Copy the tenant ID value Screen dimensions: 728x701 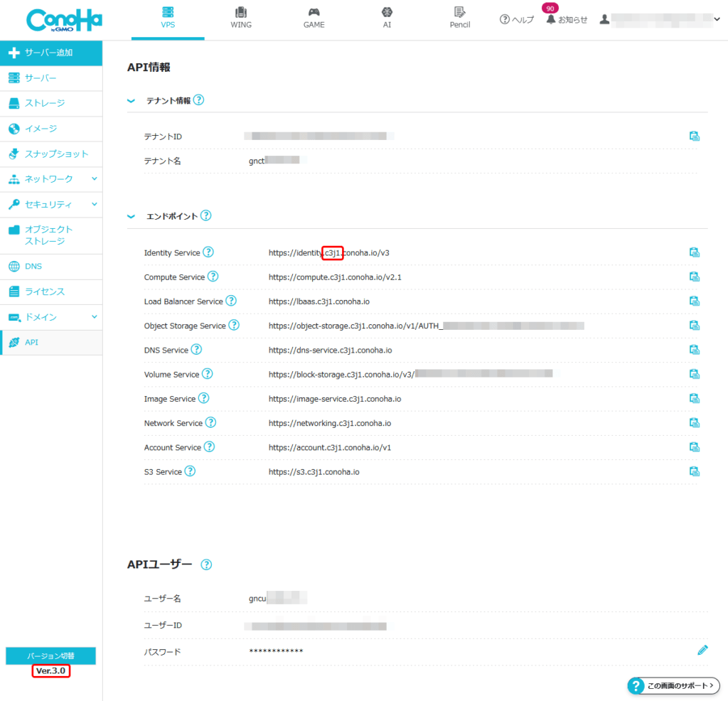[694, 136]
